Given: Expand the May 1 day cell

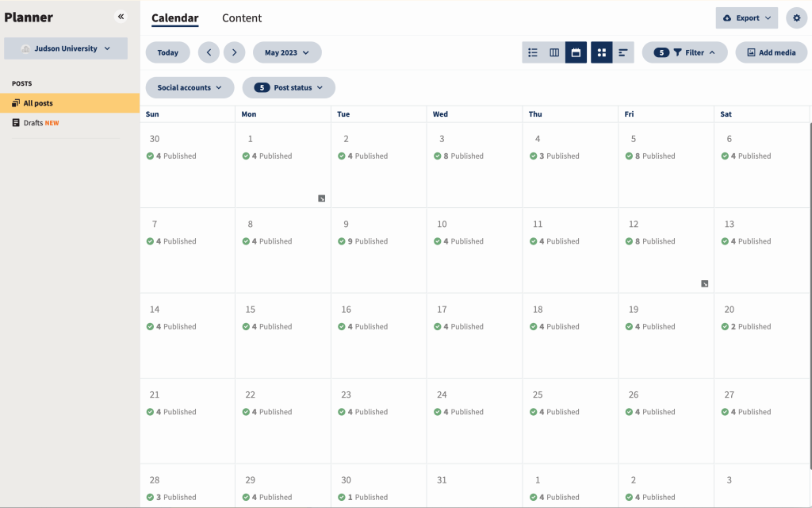Looking at the screenshot, I should click(321, 198).
